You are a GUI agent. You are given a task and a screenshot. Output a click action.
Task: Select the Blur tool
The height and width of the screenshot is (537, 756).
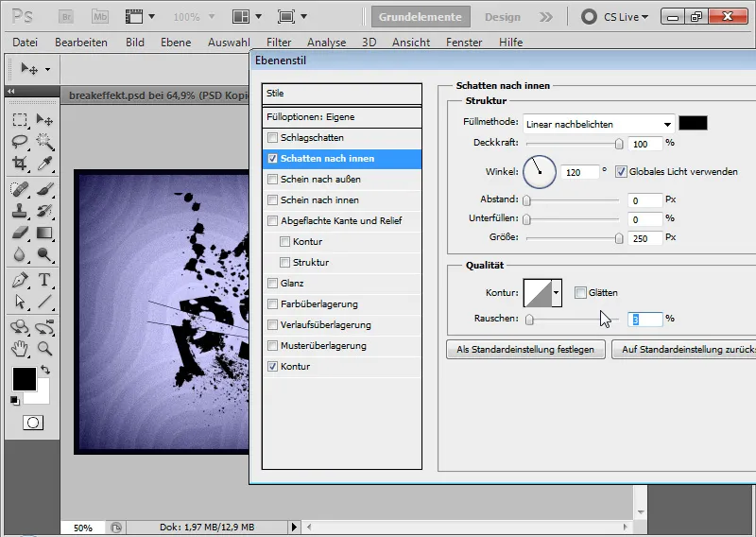pos(20,254)
